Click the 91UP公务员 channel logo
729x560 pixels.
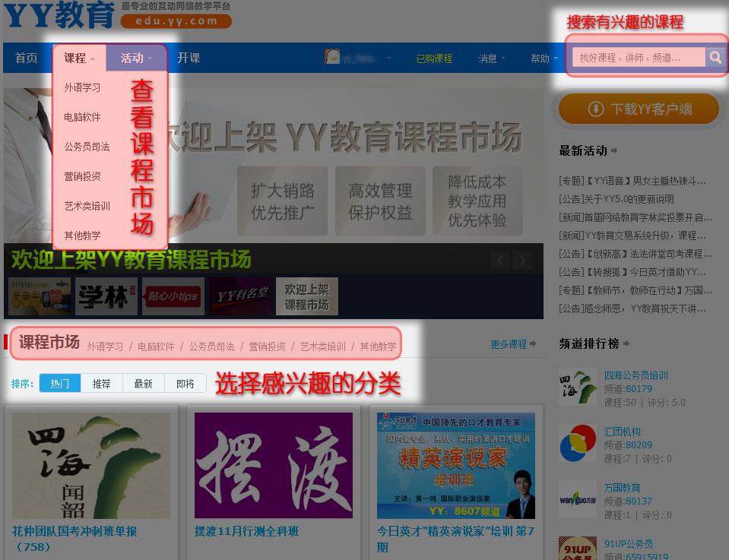578,549
